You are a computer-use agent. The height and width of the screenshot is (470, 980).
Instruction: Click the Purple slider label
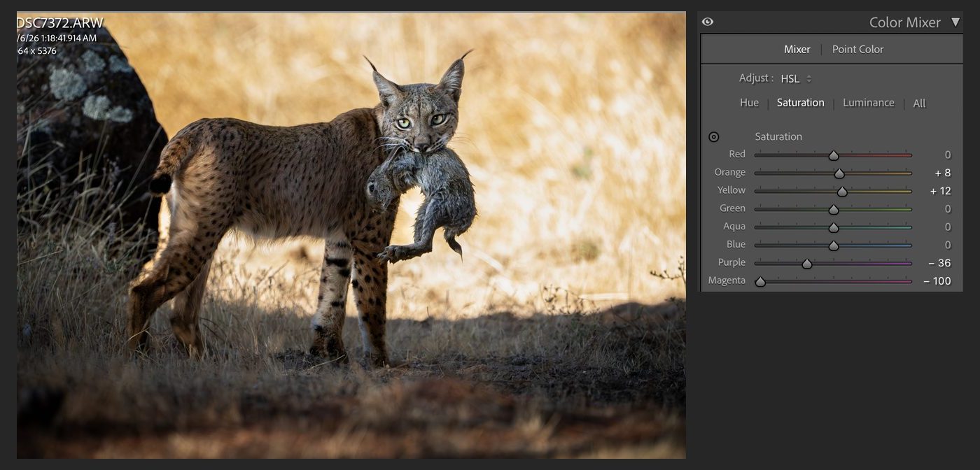731,262
